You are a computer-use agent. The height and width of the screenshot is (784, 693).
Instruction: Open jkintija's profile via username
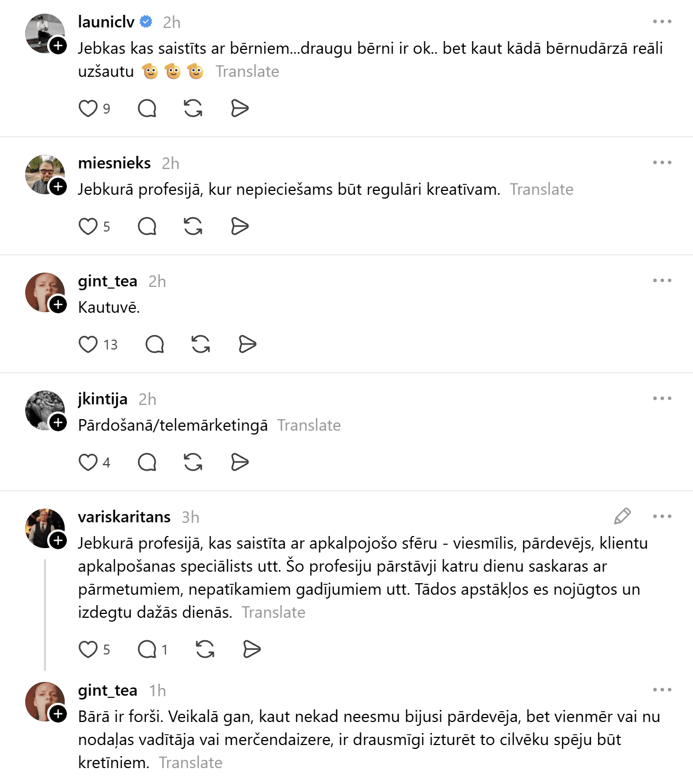[x=103, y=399]
